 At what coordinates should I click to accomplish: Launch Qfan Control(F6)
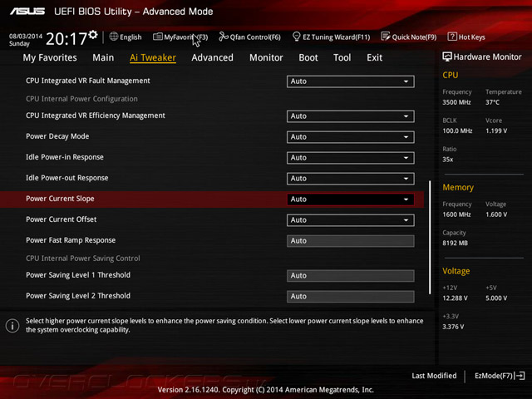(x=249, y=37)
